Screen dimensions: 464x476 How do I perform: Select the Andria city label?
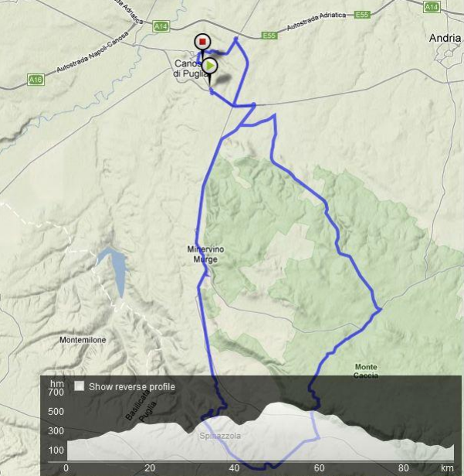pos(445,39)
